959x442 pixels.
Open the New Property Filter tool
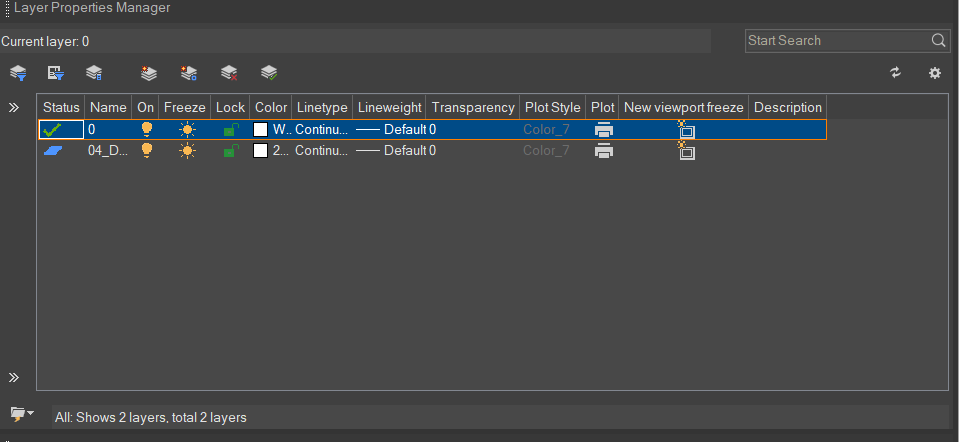(18, 73)
